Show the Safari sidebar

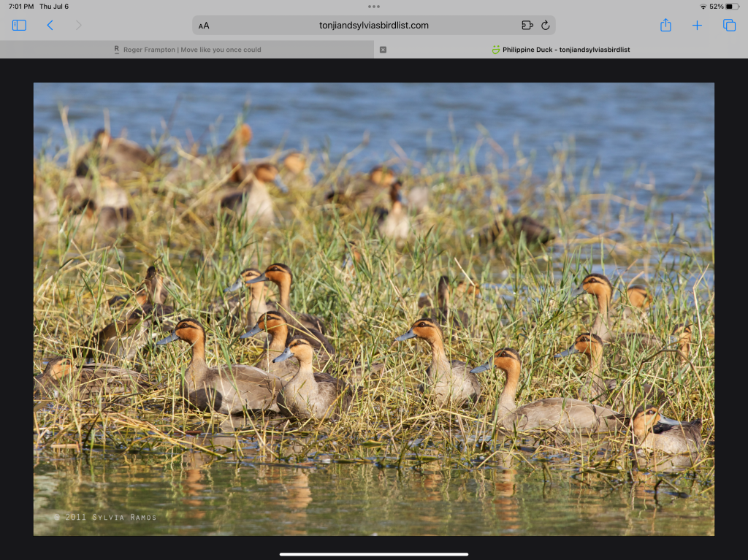click(19, 26)
